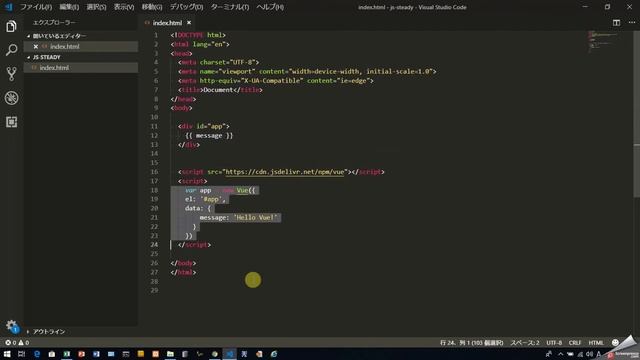Image resolution: width=640 pixels, height=360 pixels.
Task: Open editor More Actions ellipsis menu
Action: tap(631, 23)
